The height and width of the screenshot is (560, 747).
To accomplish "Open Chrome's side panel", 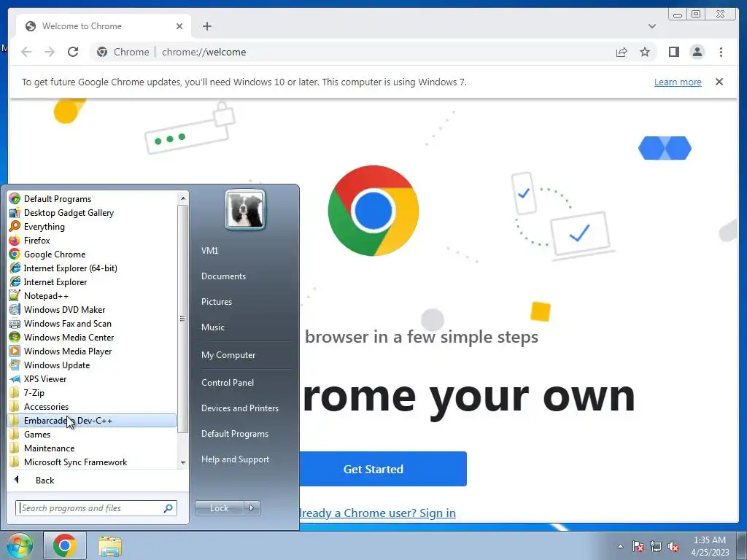I will pyautogui.click(x=673, y=52).
